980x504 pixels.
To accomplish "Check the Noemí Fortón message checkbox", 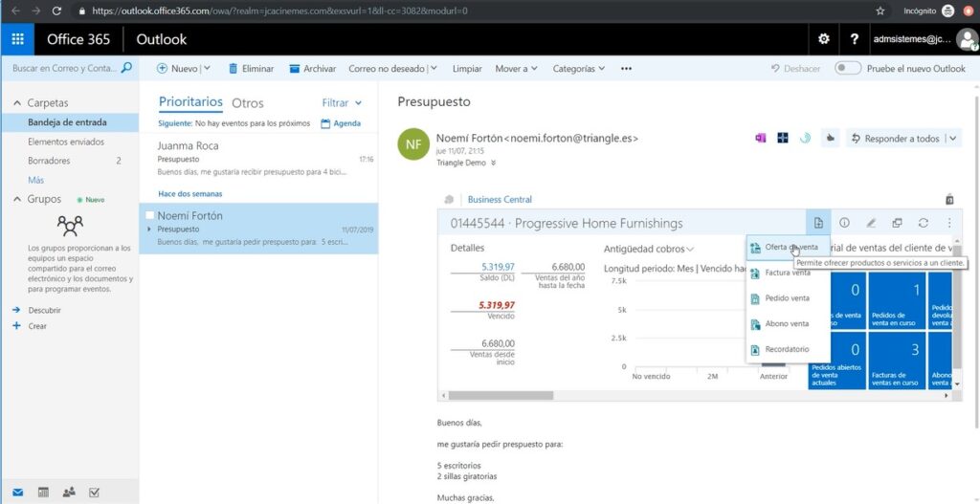I will point(149,216).
